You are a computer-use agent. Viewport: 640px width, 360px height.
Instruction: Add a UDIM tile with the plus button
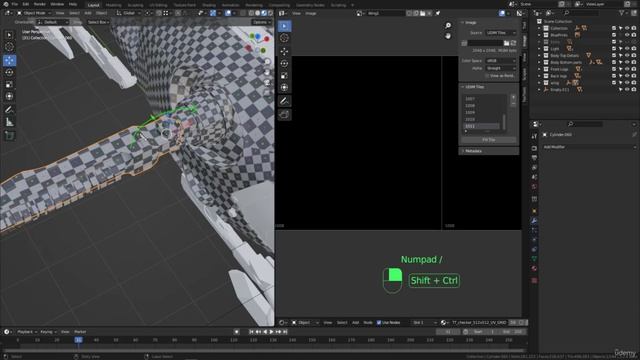pyautogui.click(x=513, y=98)
